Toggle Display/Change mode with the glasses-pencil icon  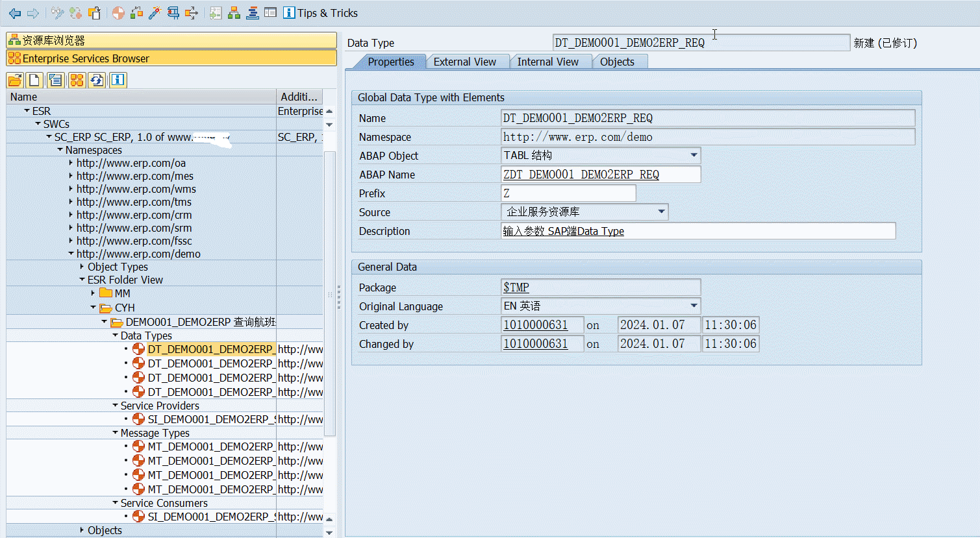(57, 13)
